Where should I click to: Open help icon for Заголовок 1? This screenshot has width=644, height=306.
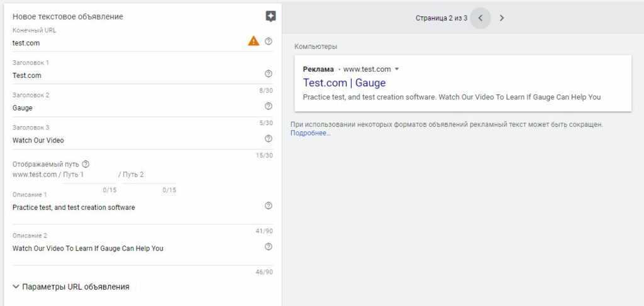pos(269,74)
